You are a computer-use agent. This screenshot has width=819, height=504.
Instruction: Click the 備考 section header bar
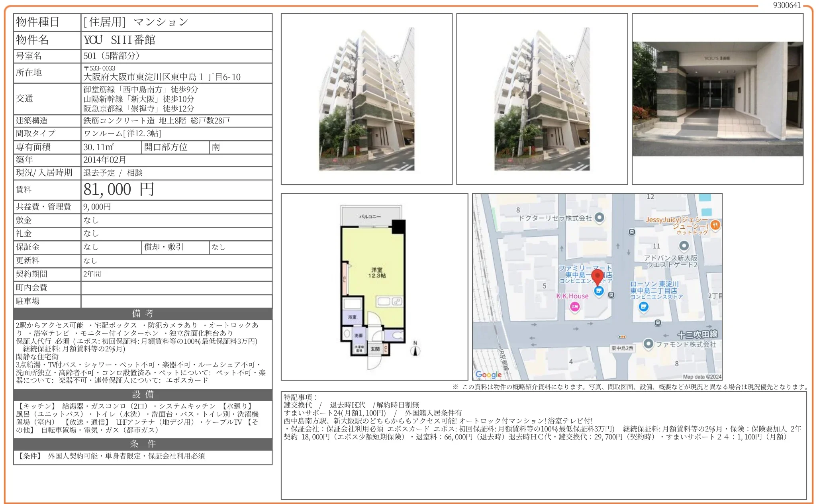click(x=143, y=314)
